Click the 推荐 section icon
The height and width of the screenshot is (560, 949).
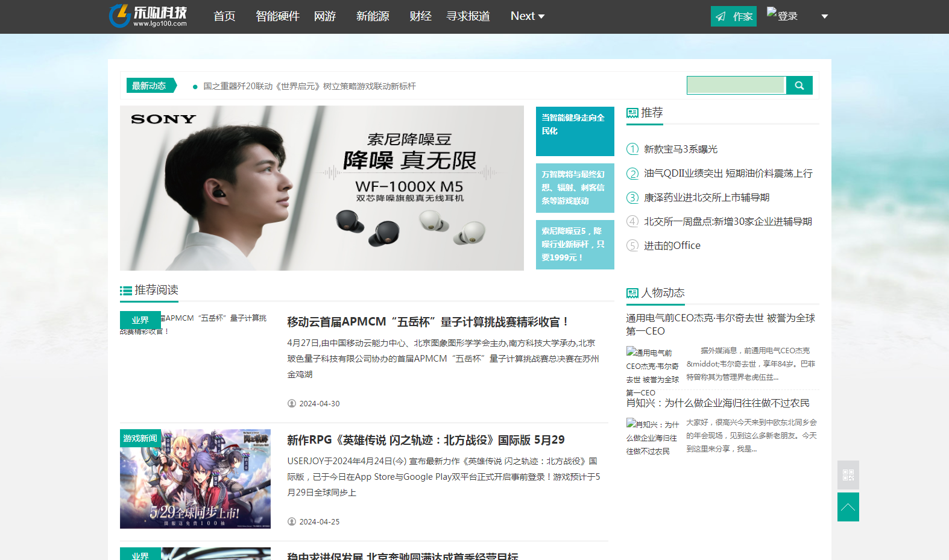pos(632,113)
